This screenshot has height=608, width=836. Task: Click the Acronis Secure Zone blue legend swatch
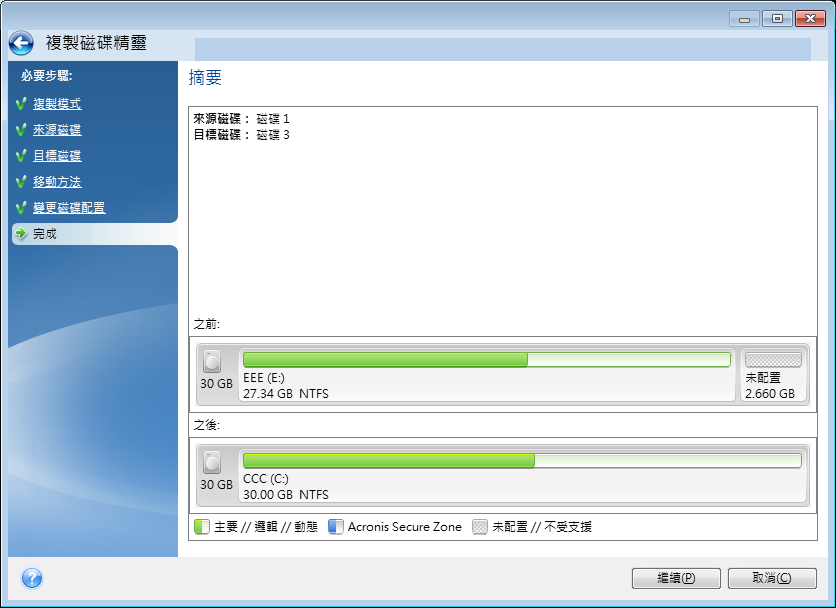click(x=335, y=527)
